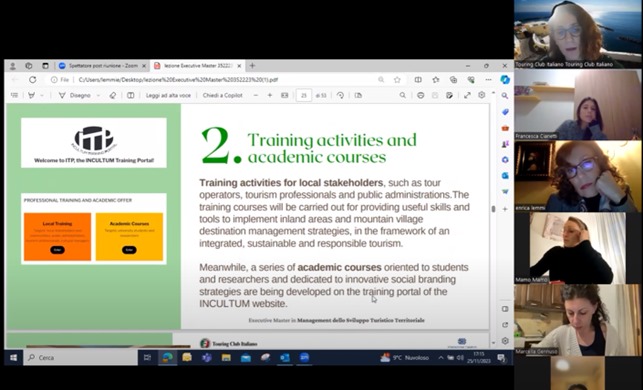Open the Copilot sidebar icon
Screen dimensions: 643x390
505,80
